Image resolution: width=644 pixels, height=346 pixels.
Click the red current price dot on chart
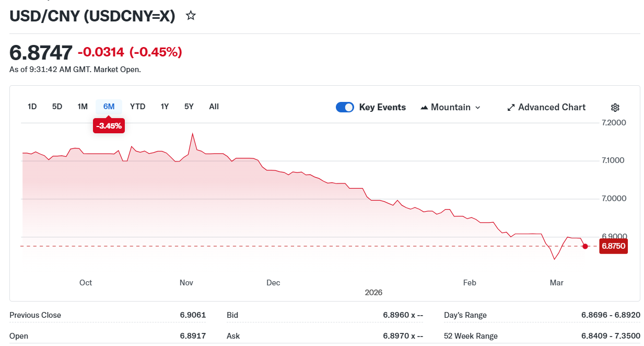coord(585,246)
